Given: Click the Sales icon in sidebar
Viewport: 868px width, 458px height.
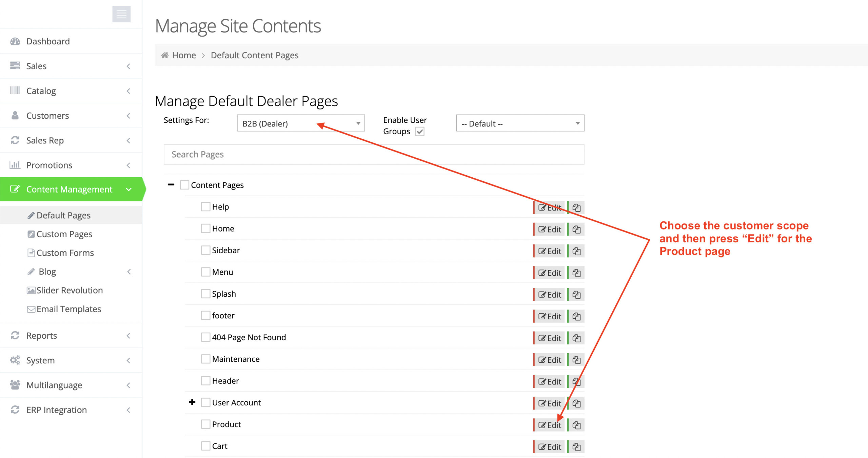Looking at the screenshot, I should coord(15,66).
